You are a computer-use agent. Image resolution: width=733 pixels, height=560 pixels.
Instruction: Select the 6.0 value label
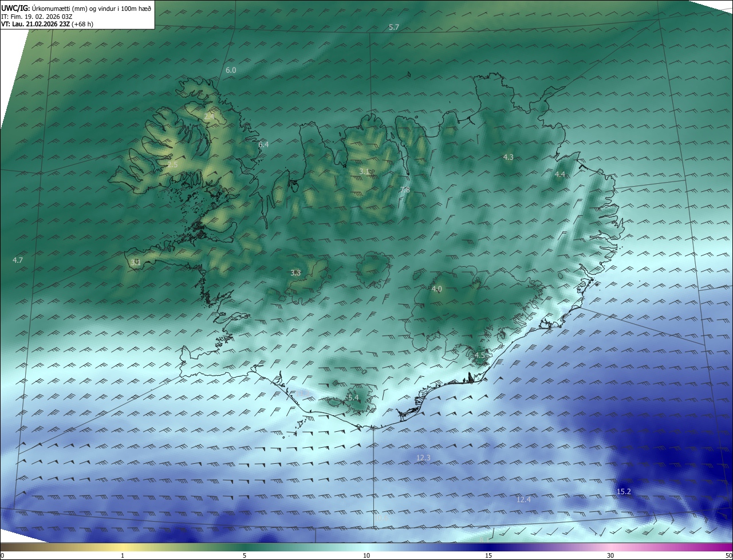231,70
